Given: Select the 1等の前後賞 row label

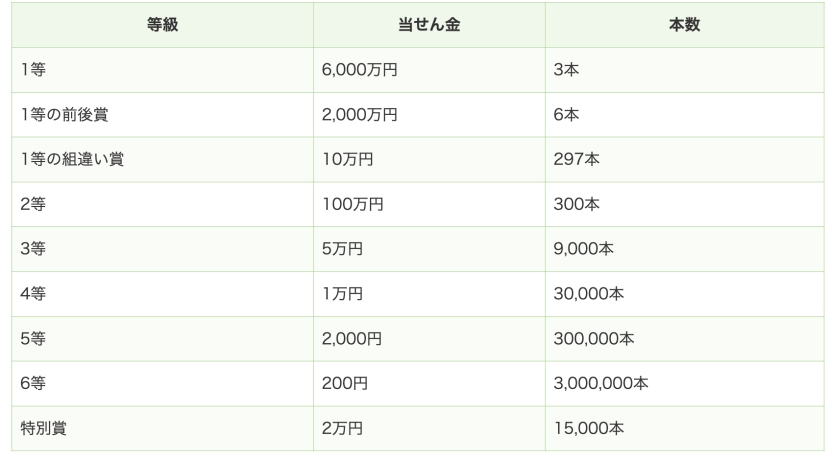Looking at the screenshot, I should pos(65,115).
